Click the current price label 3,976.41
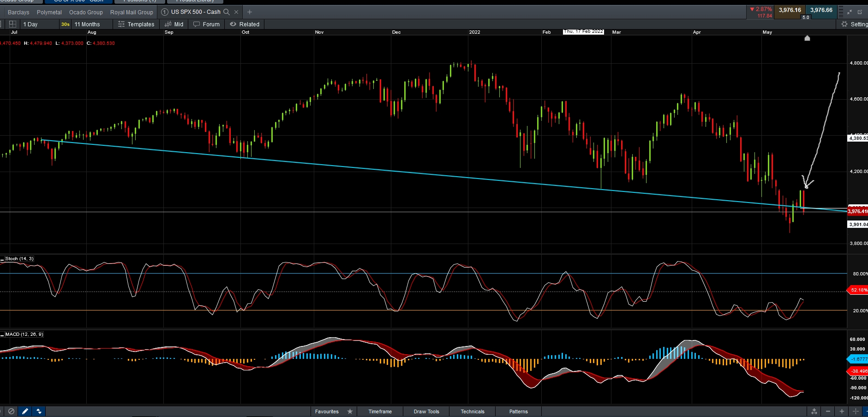Screen dimensions: 868x417 858,211
